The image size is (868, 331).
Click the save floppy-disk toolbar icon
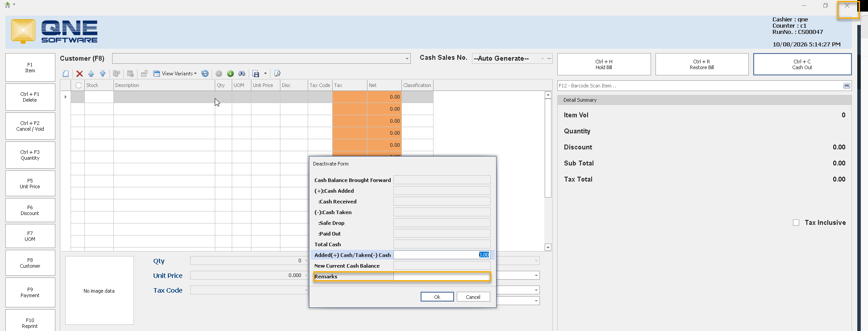[256, 74]
